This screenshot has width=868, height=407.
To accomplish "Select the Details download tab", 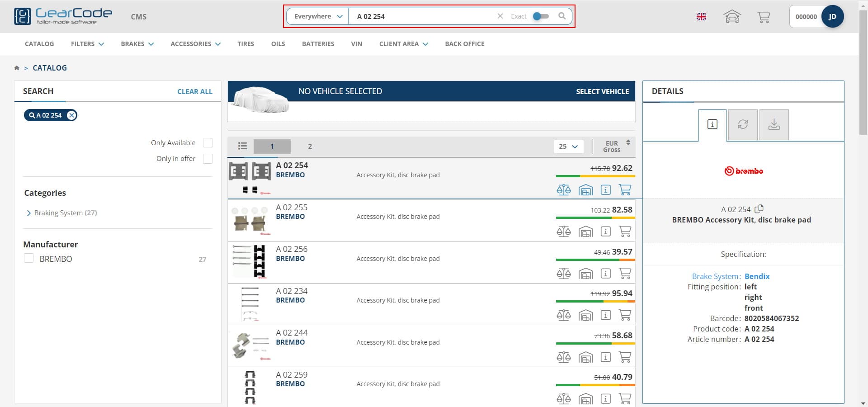I will [x=774, y=124].
